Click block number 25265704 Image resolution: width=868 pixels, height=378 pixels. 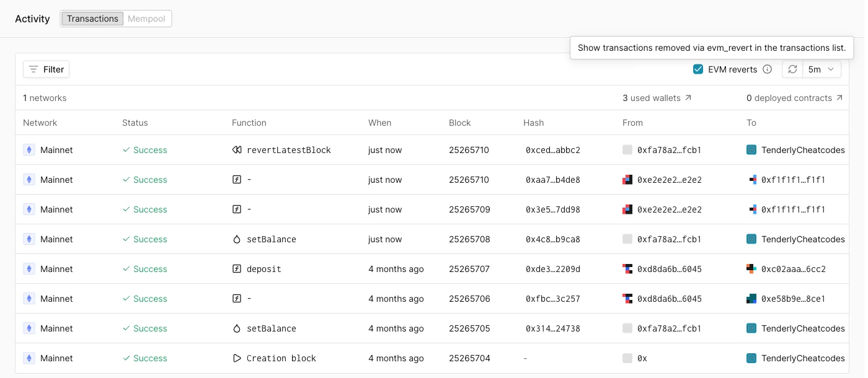[469, 358]
